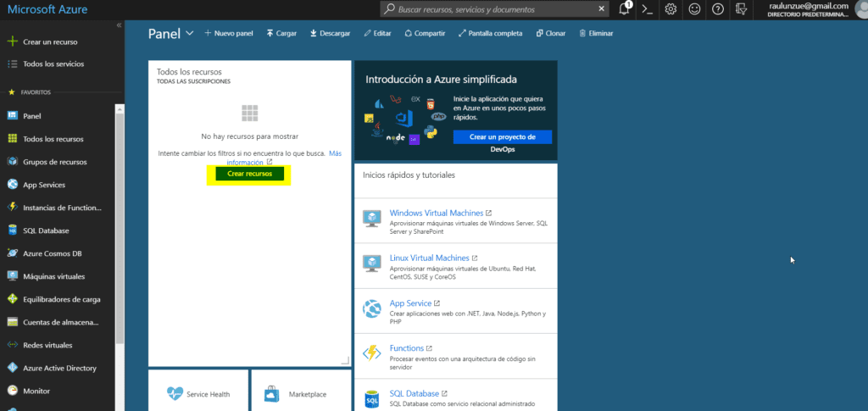Click the Máquinas virtuales monitor icon
This screenshot has width=868, height=411.
pos(12,276)
